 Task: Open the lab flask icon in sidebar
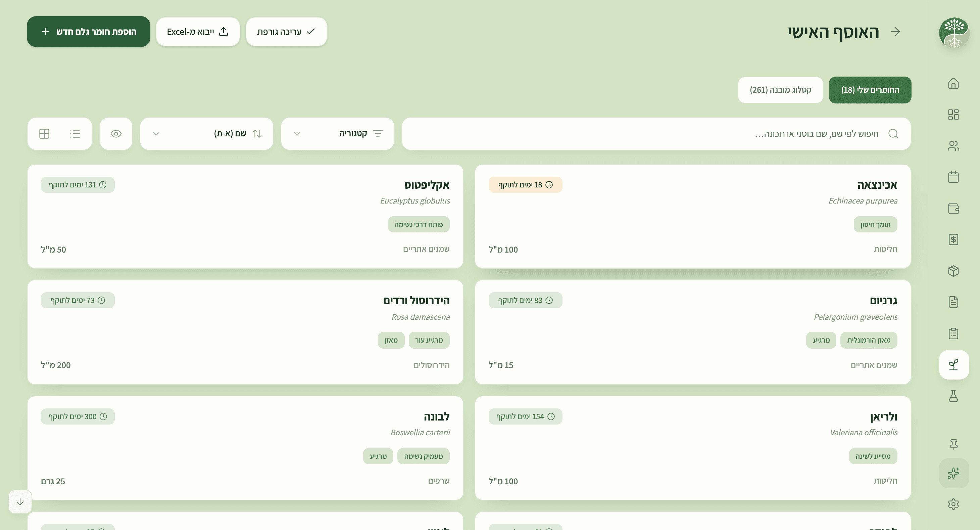pyautogui.click(x=953, y=396)
